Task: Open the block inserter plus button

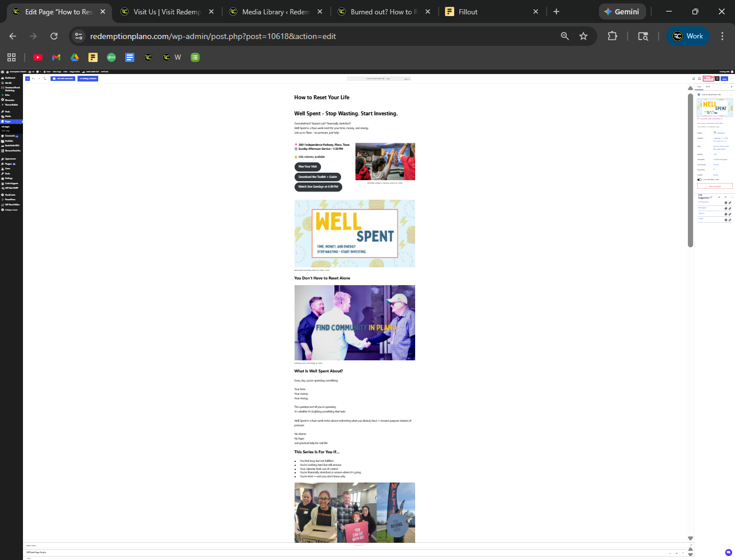Action: 27,79
